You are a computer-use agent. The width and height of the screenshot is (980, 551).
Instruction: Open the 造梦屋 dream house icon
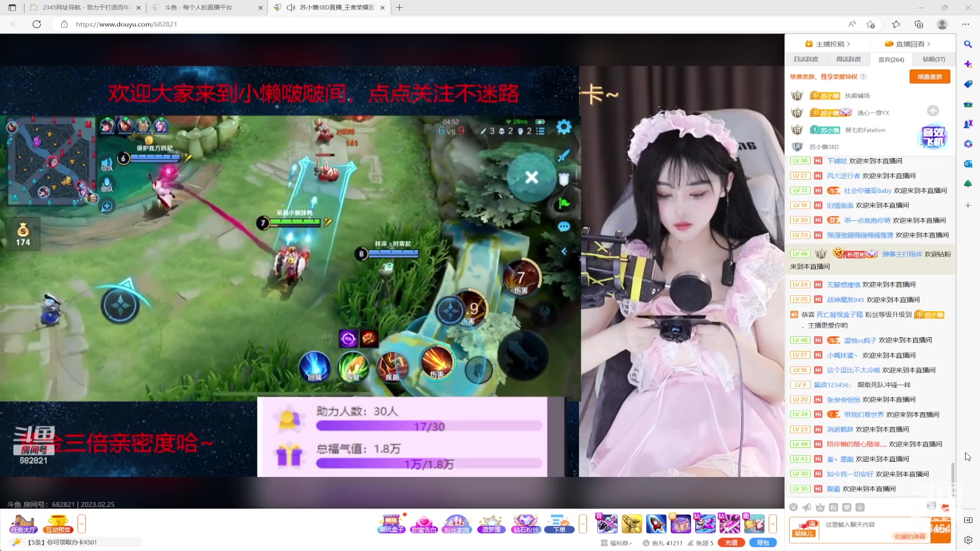click(x=492, y=524)
